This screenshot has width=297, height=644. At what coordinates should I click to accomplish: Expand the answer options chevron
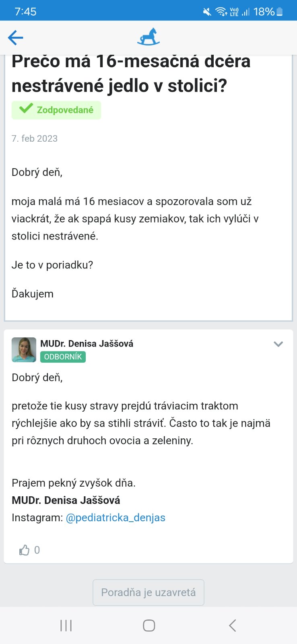click(278, 344)
